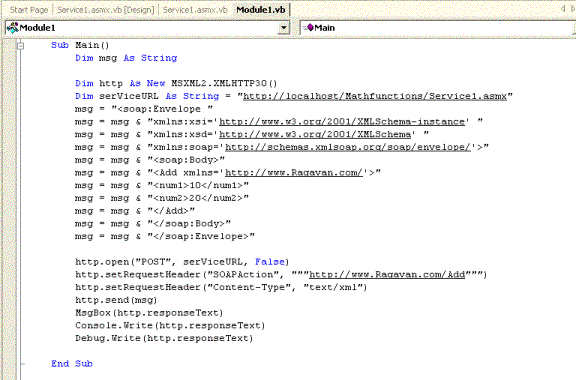576x380 pixels.
Task: Click the Main method icon
Action: 309,28
